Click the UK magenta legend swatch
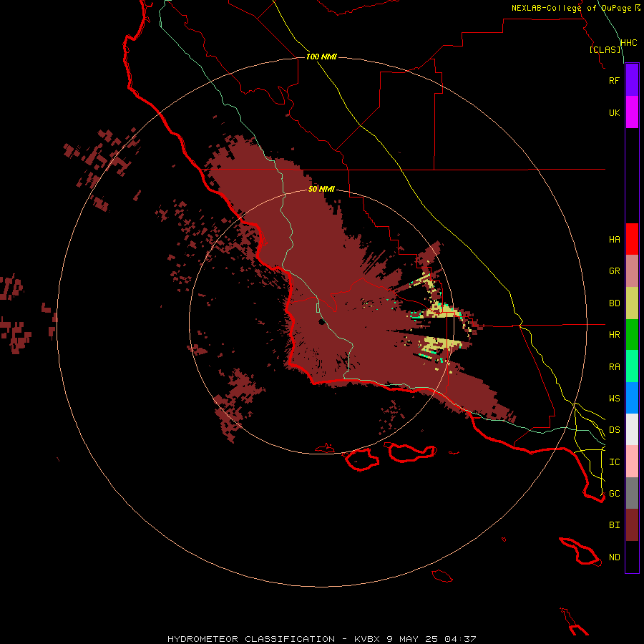The image size is (644, 644). [632, 112]
